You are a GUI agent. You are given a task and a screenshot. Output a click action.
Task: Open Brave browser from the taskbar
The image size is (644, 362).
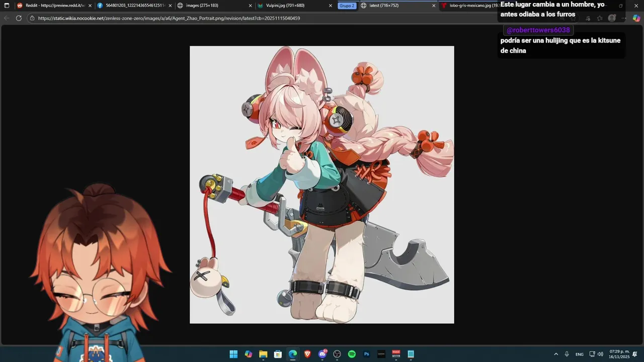coord(307,354)
